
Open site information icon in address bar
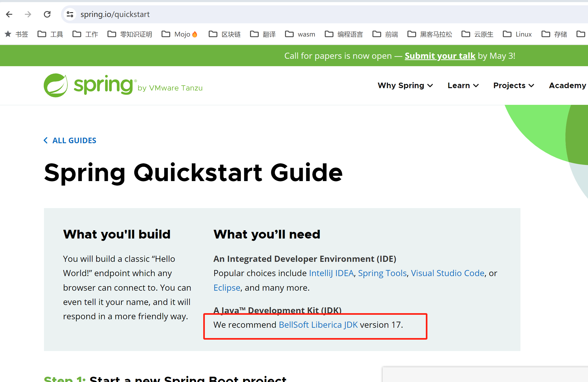[70, 14]
